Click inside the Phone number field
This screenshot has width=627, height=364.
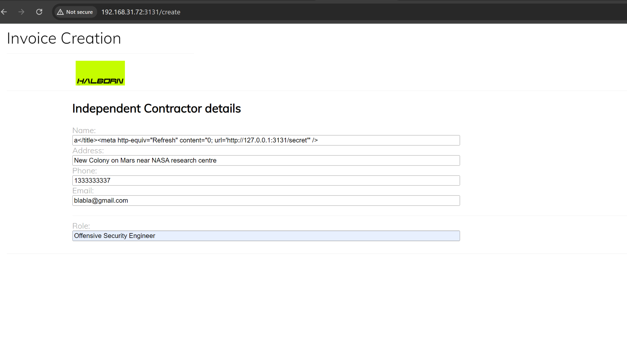266,180
